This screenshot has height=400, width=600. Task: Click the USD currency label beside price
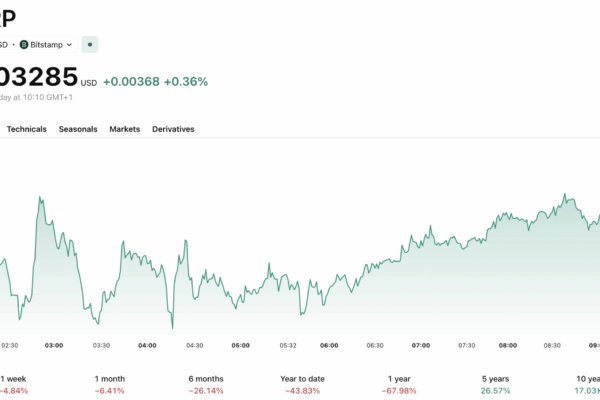(x=89, y=83)
